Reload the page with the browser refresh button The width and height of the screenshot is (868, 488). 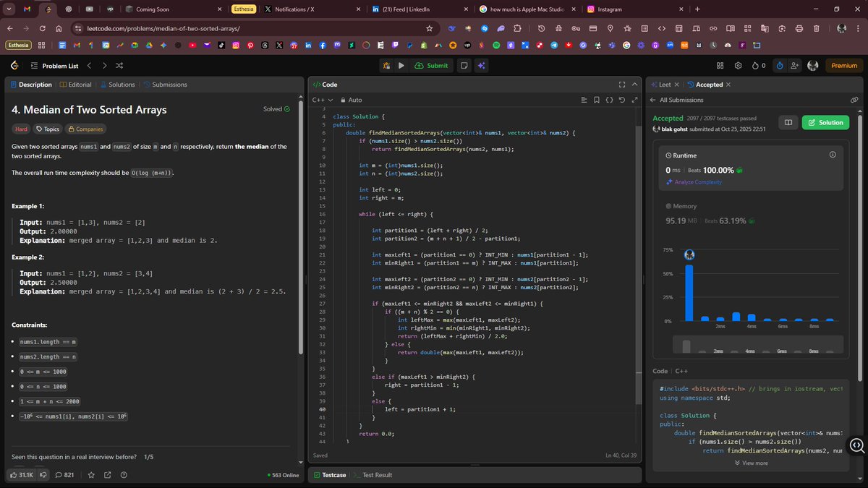pos(41,28)
